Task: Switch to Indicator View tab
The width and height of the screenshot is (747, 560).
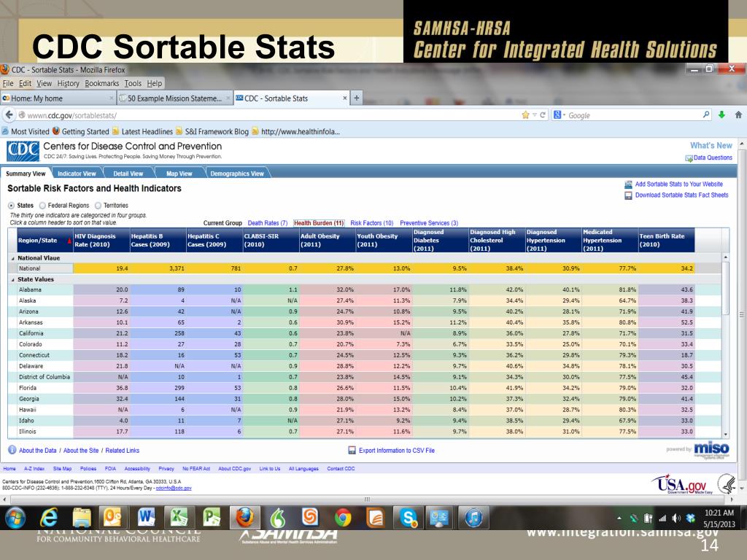Action: (x=77, y=174)
